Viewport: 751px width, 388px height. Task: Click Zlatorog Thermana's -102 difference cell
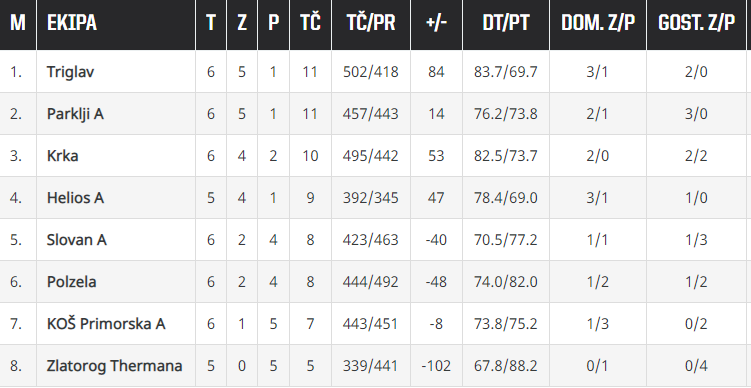point(436,366)
